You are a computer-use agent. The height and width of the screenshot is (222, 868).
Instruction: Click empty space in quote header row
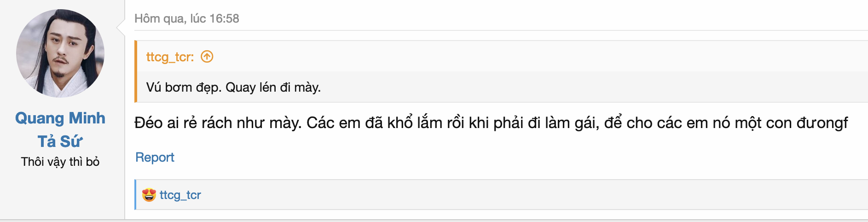[506, 57]
